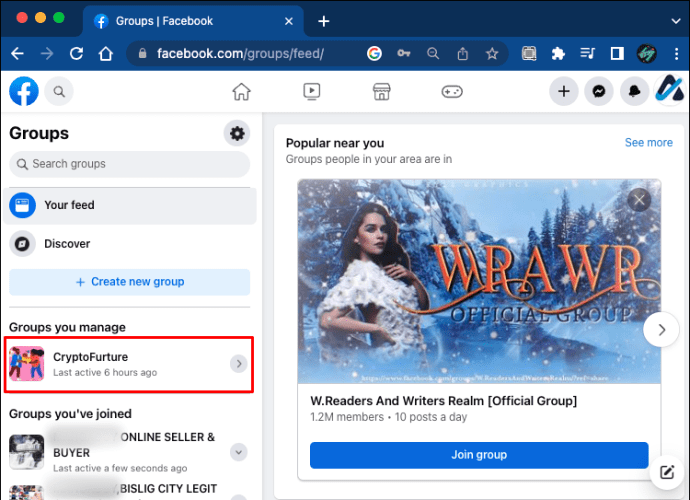
Task: Open the See more link
Action: pos(648,143)
